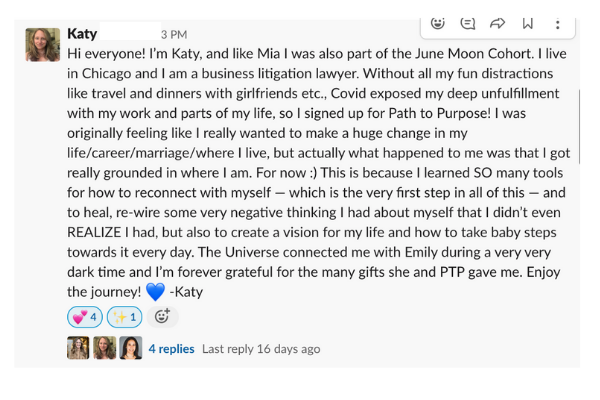
Task: Add an emoji reaction from the hover toolbar
Action: click(x=438, y=23)
